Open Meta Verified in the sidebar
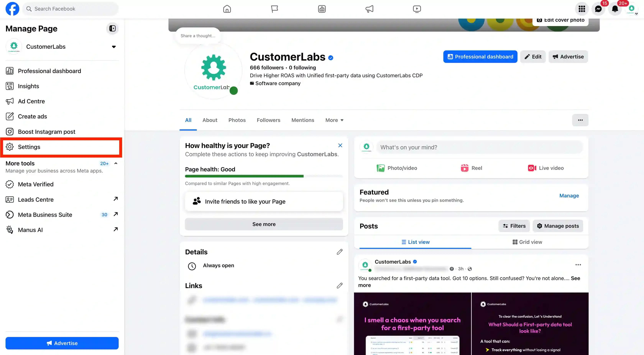Screen dimensions: 644x355 (62, 184)
